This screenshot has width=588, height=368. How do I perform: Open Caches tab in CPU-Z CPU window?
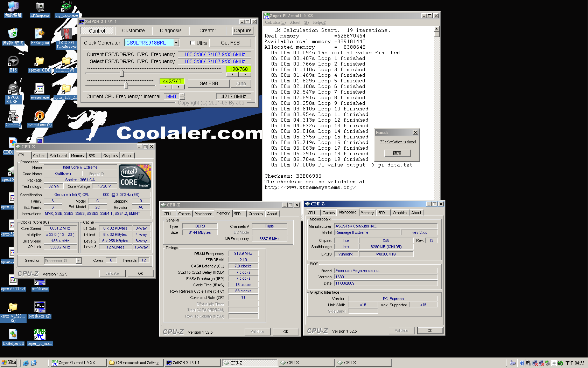(39, 156)
